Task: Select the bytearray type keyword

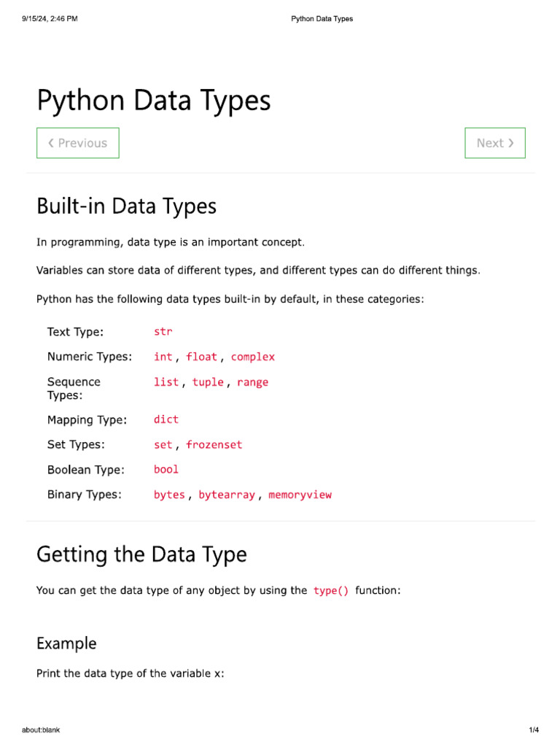Action: coord(227,495)
